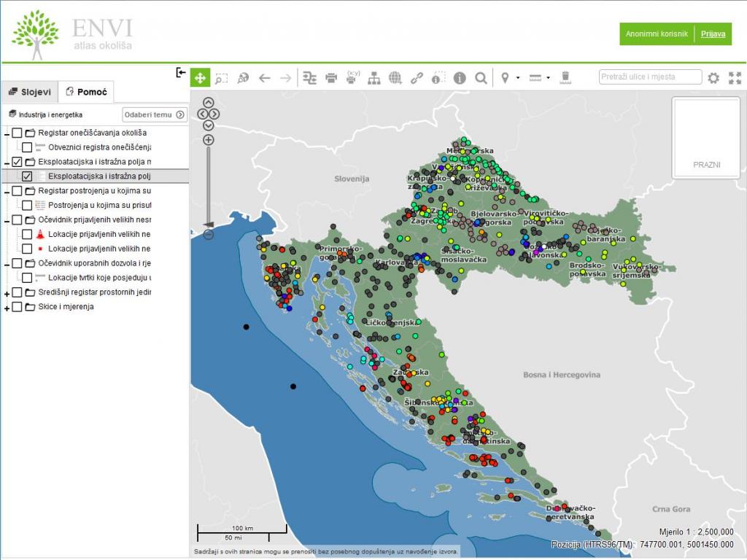Open map settings gear
Viewport: 747px width, 560px height.
click(x=713, y=77)
